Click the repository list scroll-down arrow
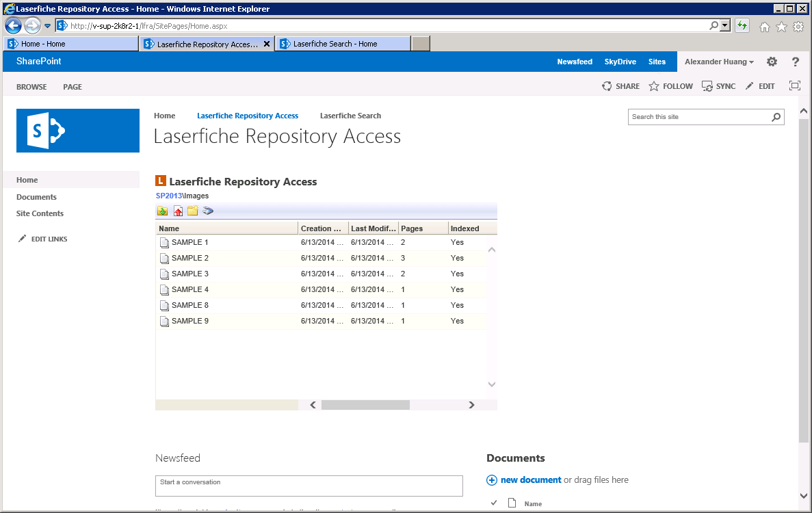 click(x=492, y=384)
